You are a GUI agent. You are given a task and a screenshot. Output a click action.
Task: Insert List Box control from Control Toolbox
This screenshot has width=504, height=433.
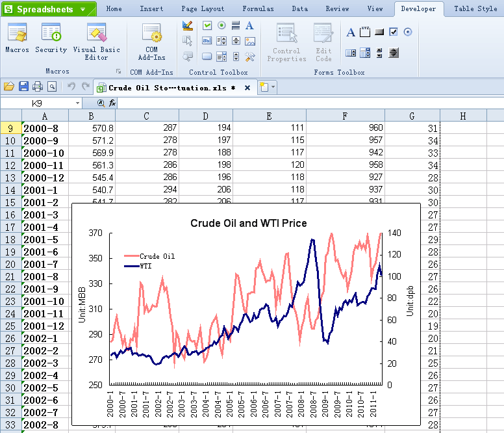point(221,41)
